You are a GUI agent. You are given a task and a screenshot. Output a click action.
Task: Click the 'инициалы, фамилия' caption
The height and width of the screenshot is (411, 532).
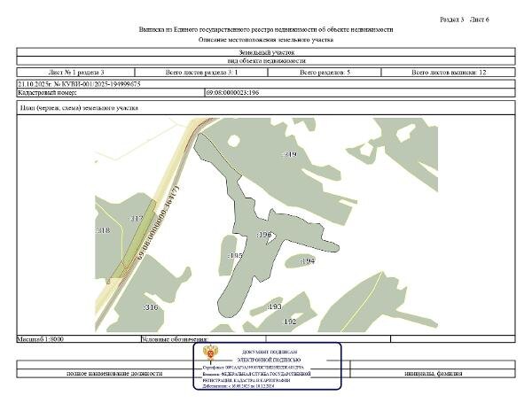(434, 374)
